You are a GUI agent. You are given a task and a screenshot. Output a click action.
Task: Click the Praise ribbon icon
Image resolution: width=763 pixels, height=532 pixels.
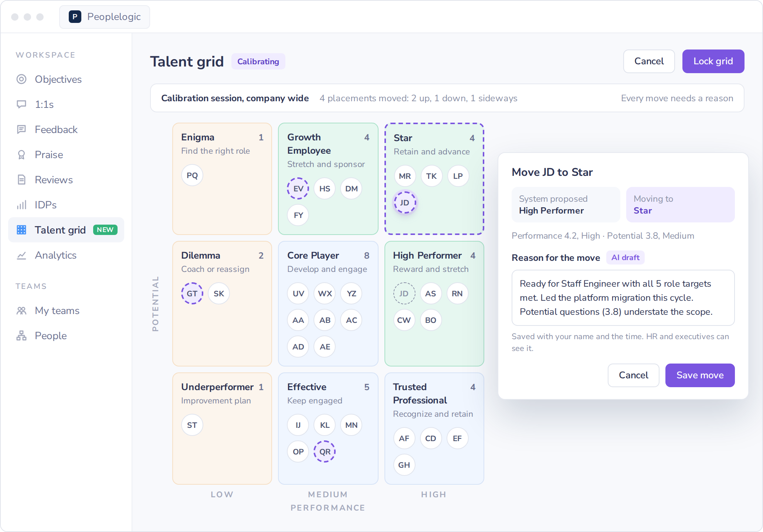pos(21,154)
